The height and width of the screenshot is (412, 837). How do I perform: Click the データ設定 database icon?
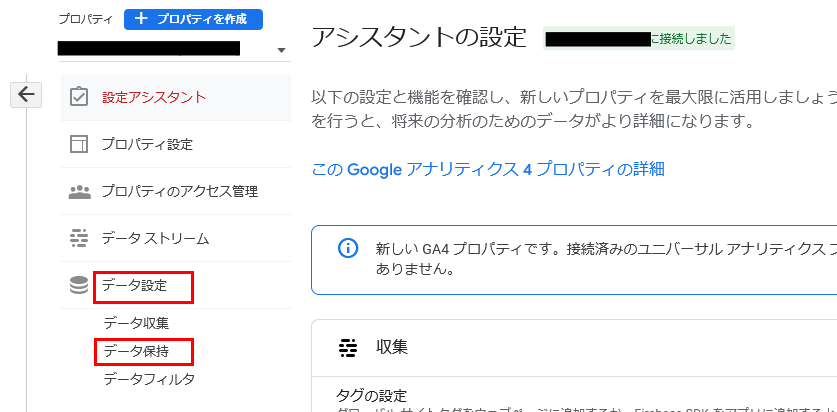[x=79, y=286]
